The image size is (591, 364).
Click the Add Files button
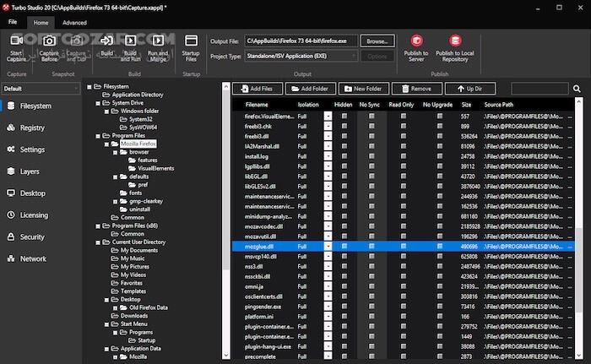point(256,88)
